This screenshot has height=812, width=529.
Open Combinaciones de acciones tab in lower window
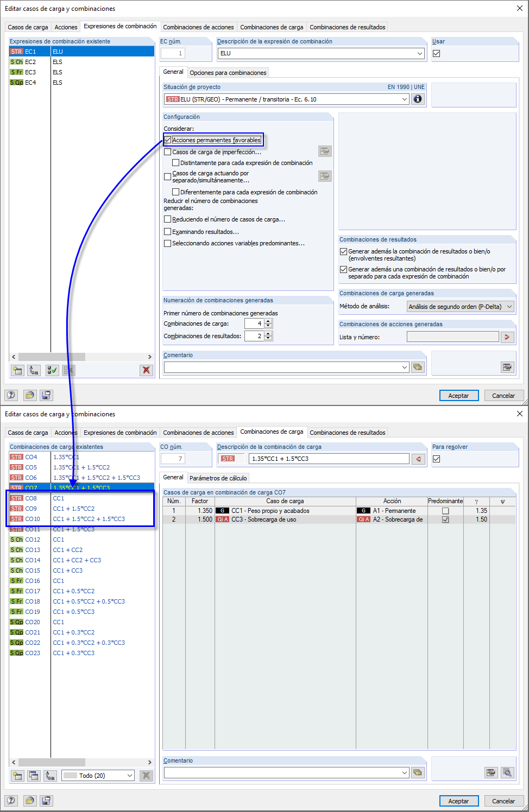tap(198, 433)
